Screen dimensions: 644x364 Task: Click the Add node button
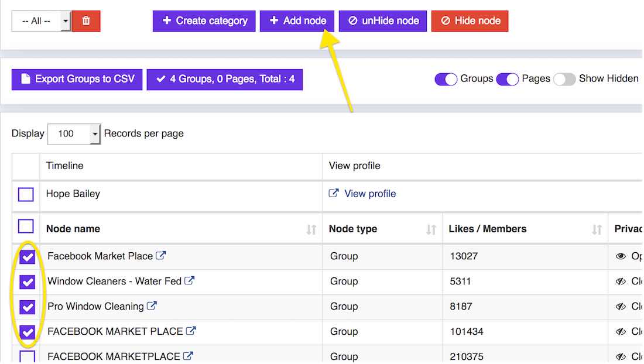click(x=297, y=21)
